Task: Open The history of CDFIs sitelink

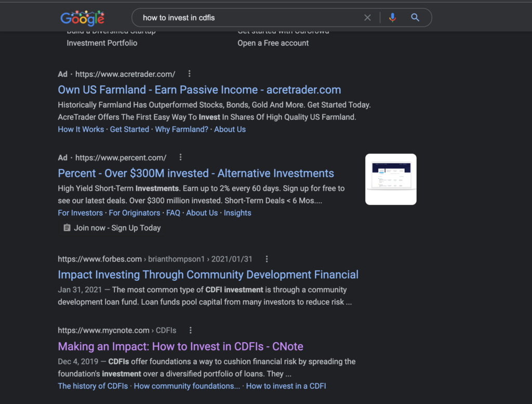Action: (94, 386)
